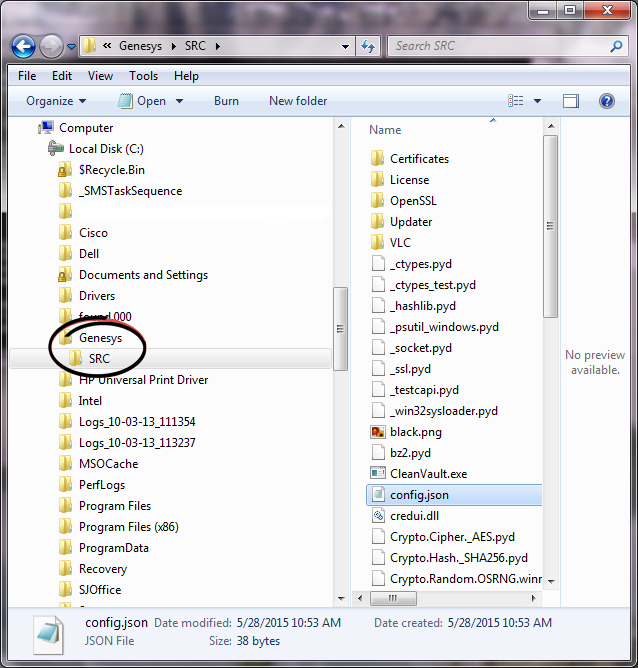Open the Organize dropdown menu
The width and height of the screenshot is (638, 668).
(x=56, y=101)
